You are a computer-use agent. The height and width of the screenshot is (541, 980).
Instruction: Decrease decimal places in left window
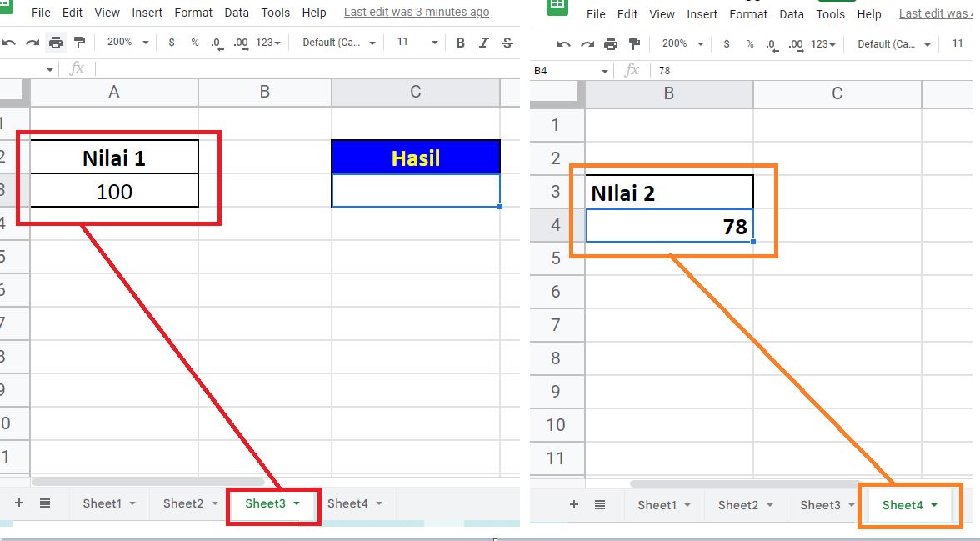point(217,43)
